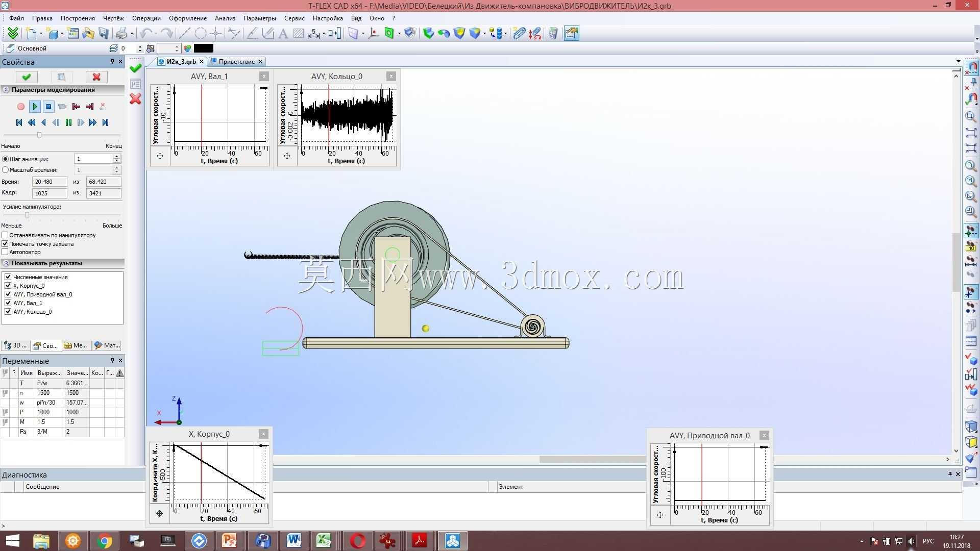980x551 pixels.
Task: Uncheck the AVY, Кольцо_0 result checkbox
Action: (8, 312)
